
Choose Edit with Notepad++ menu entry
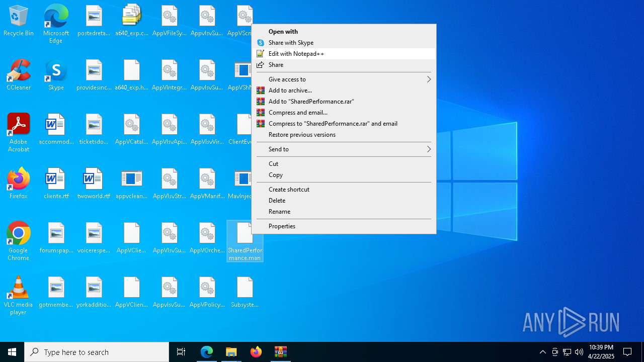tap(344, 54)
